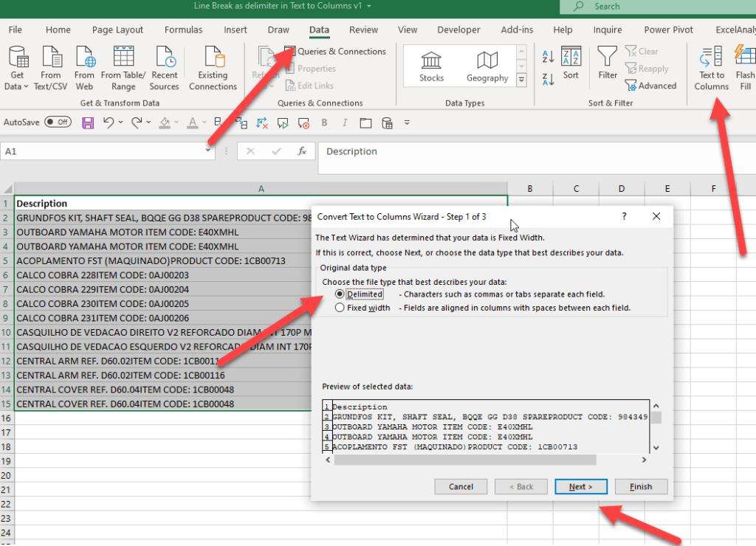Sort A to Z ascending

pyautogui.click(x=549, y=56)
